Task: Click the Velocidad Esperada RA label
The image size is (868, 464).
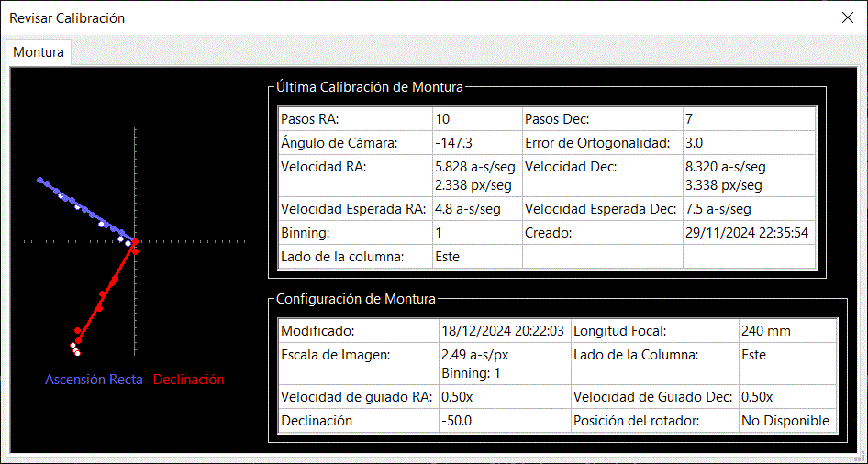Action: pyautogui.click(x=354, y=209)
